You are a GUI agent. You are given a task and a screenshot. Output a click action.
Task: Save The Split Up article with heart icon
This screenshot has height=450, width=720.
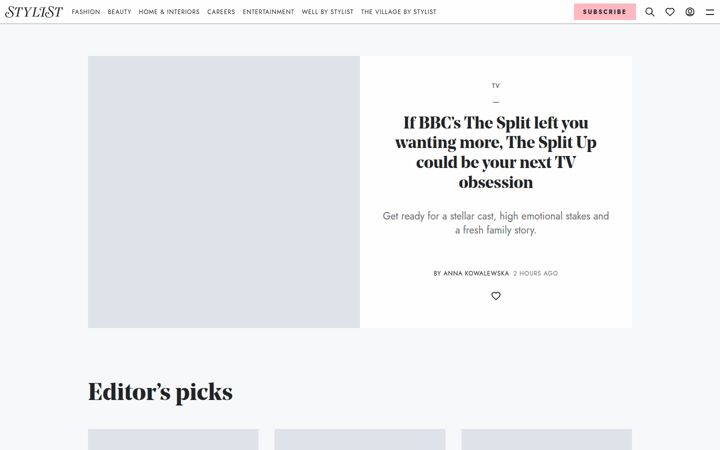point(496,296)
